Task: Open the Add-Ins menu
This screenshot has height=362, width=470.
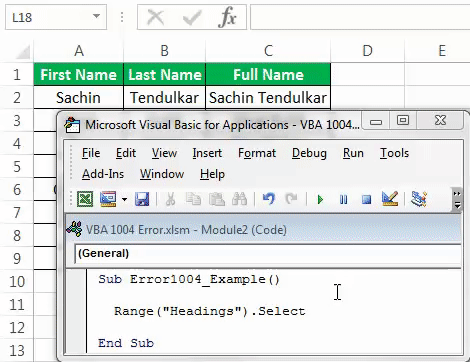Action: (x=103, y=174)
